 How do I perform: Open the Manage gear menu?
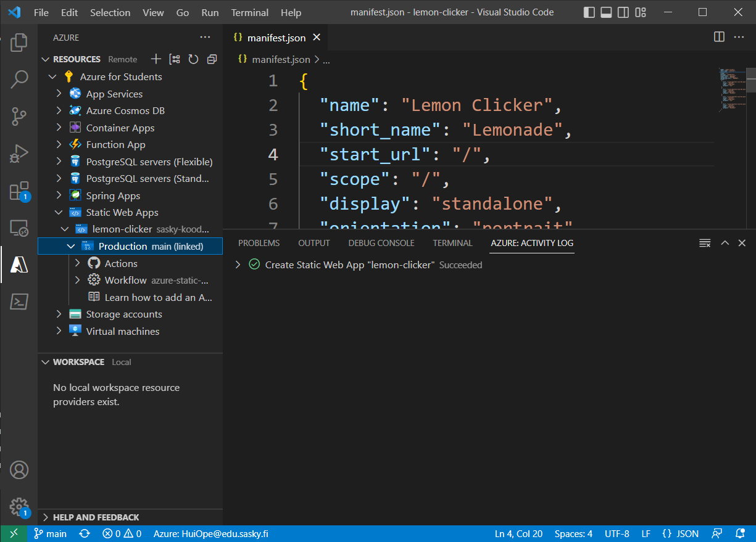tap(19, 507)
